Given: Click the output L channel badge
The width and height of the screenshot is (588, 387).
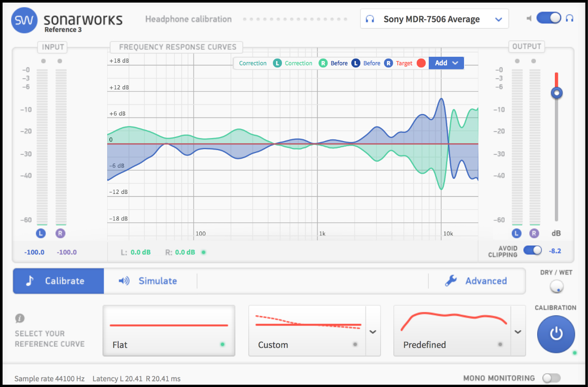Looking at the screenshot, I should 517,233.
